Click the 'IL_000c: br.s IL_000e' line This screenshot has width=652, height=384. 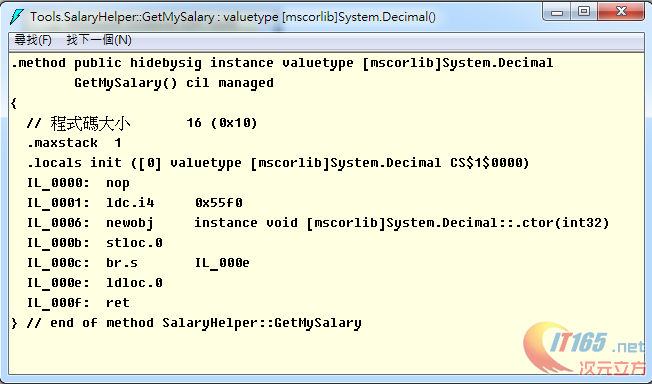click(x=138, y=263)
